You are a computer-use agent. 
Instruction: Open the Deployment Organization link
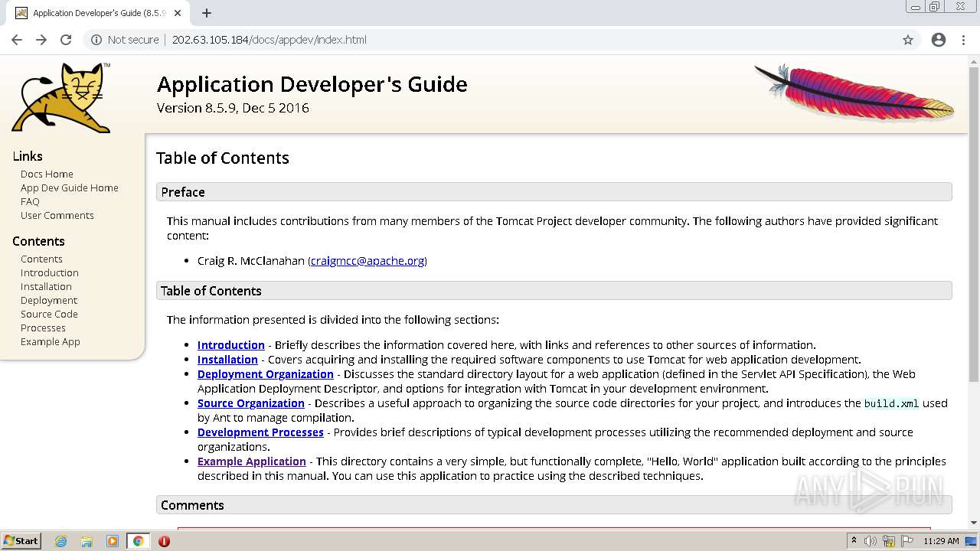click(266, 374)
